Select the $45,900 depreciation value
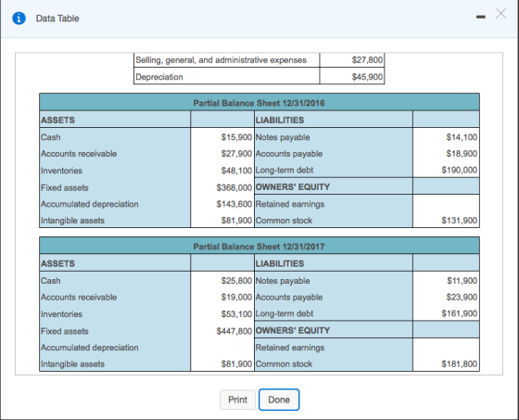 pyautogui.click(x=367, y=77)
